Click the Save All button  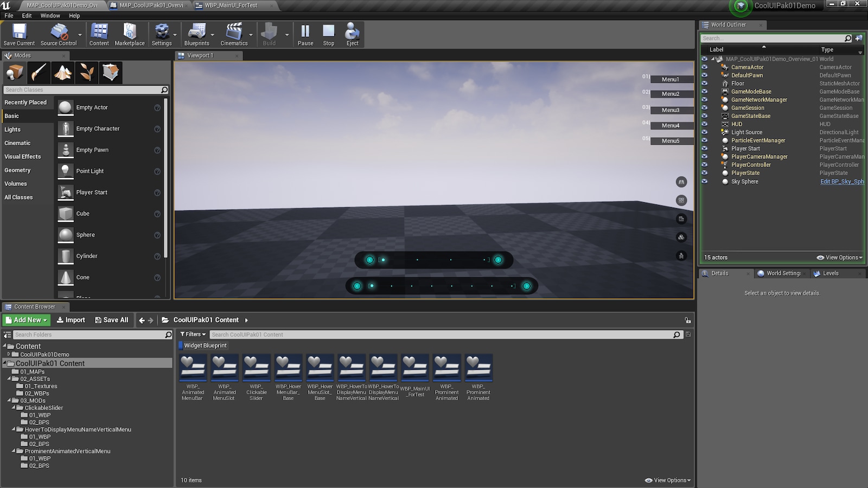(112, 320)
